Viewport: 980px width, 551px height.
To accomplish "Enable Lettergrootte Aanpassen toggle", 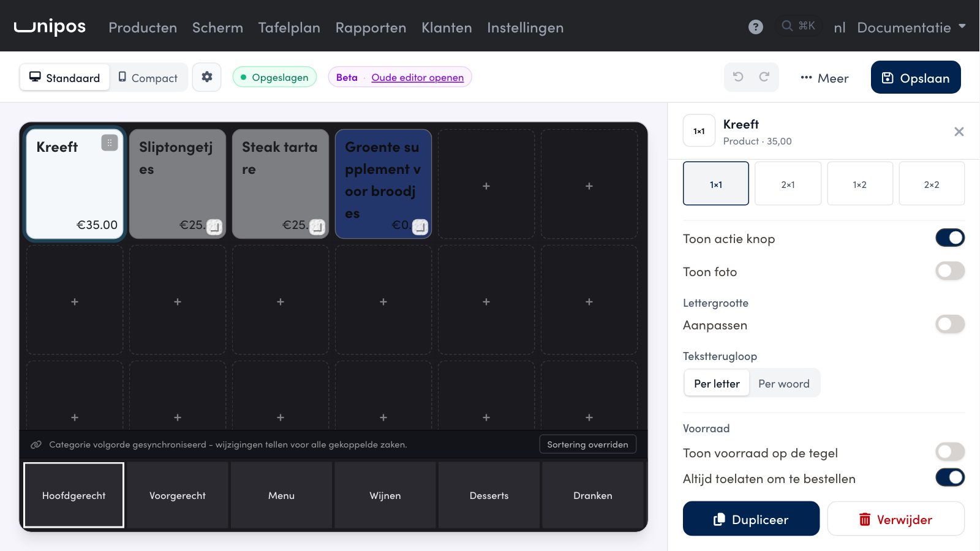I will (x=950, y=324).
